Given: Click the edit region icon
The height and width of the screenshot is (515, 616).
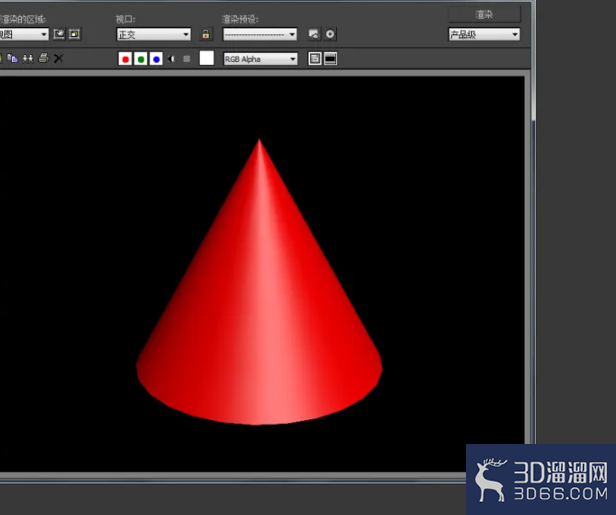Looking at the screenshot, I should [59, 35].
